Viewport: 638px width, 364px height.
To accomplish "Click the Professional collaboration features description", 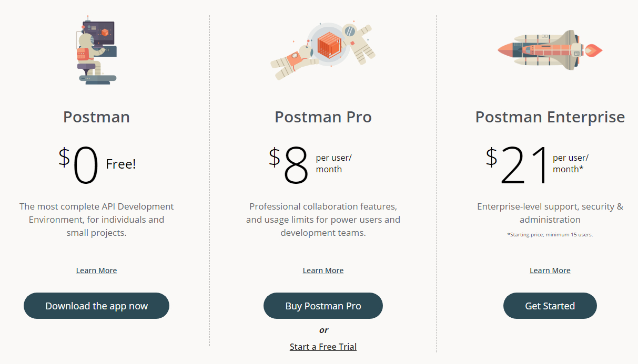I will (323, 220).
